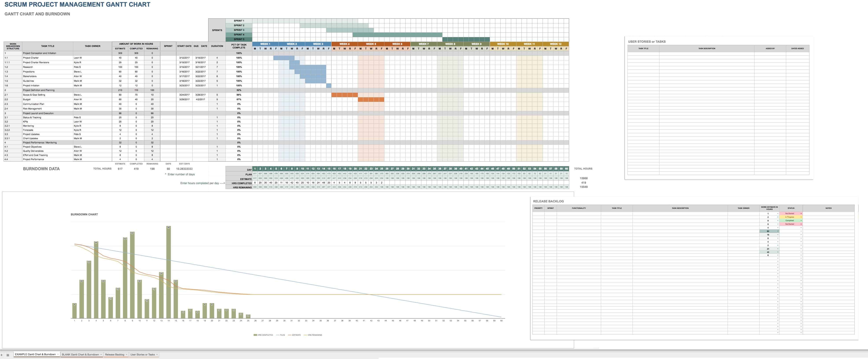
Task: Open dropdown on work estimate value 80
Action: click(778, 231)
